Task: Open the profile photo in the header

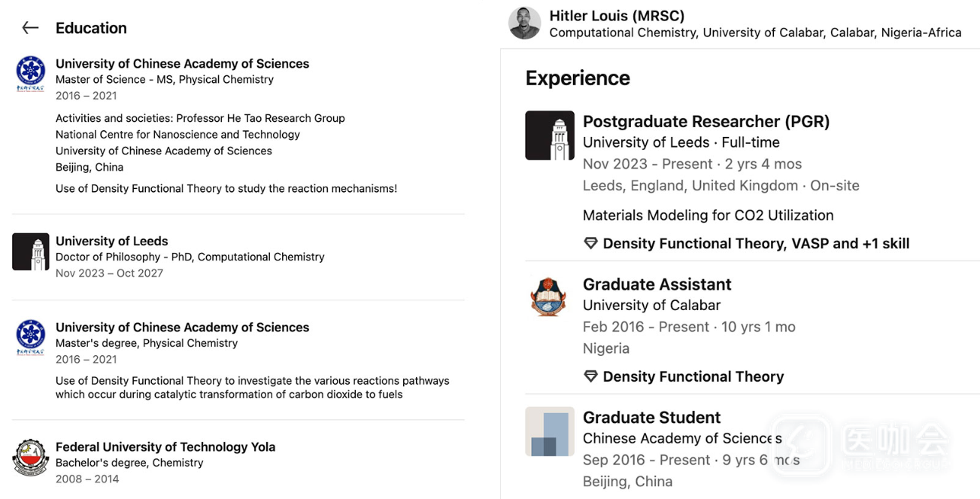Action: pos(524,23)
